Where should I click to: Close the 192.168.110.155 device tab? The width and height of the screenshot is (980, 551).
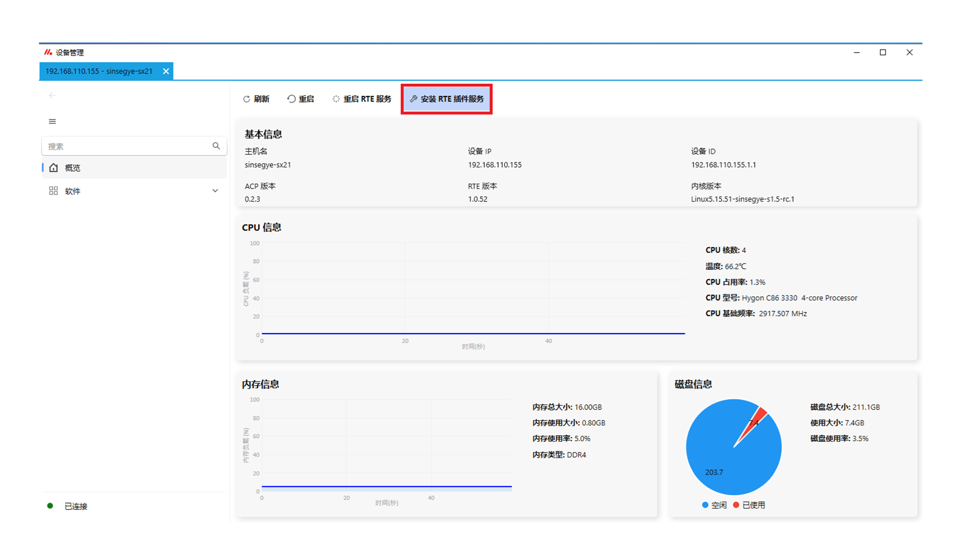pos(166,71)
